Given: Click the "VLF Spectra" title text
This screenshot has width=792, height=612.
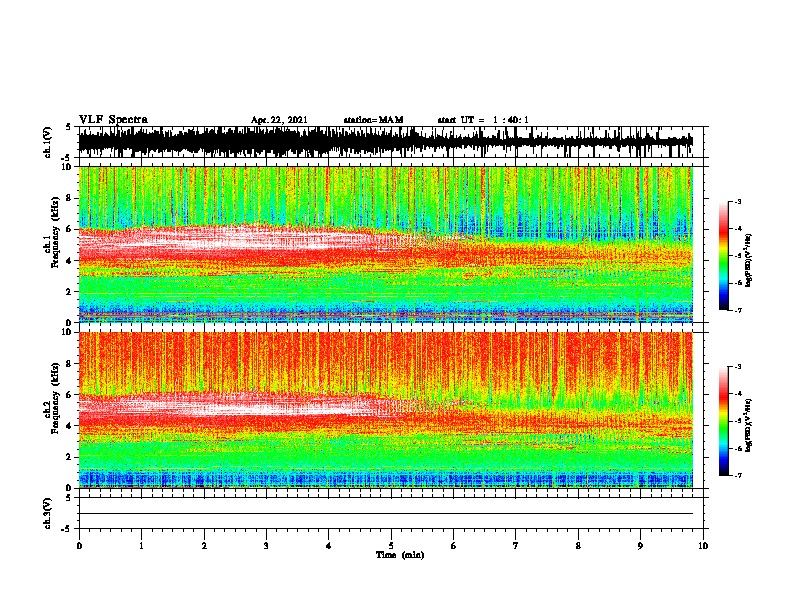Looking at the screenshot, I should tap(113, 120).
